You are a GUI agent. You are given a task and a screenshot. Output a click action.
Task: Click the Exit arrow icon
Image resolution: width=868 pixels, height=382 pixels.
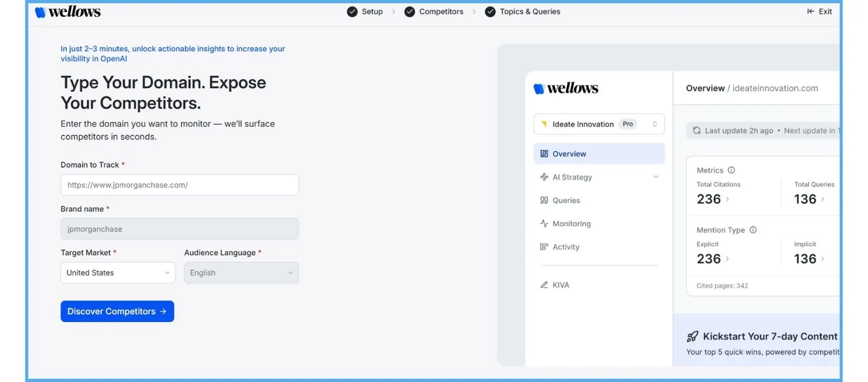811,11
